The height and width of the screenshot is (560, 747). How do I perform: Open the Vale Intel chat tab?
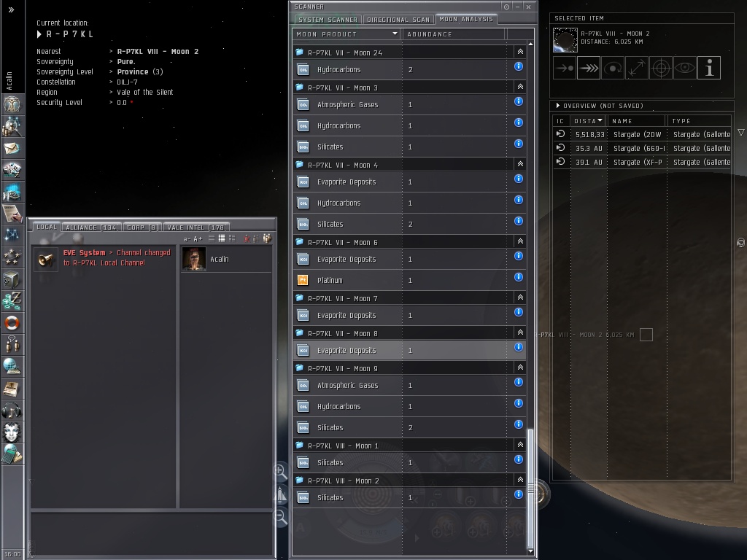click(x=196, y=227)
